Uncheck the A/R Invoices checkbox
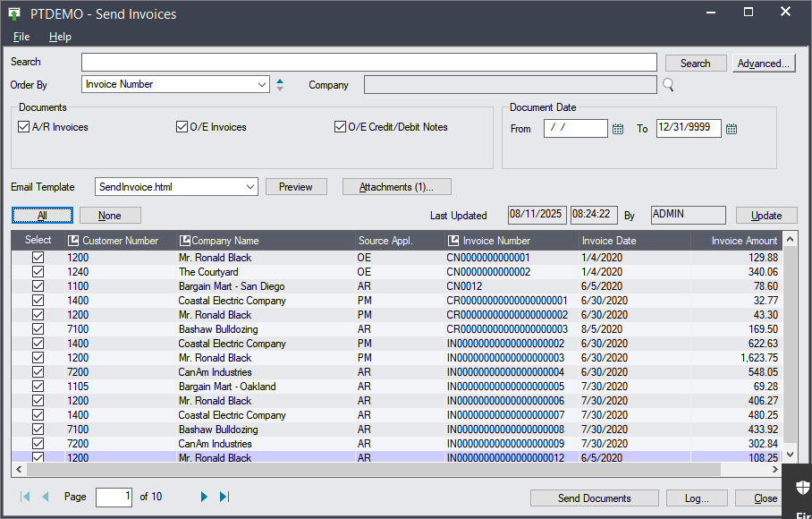 24,127
